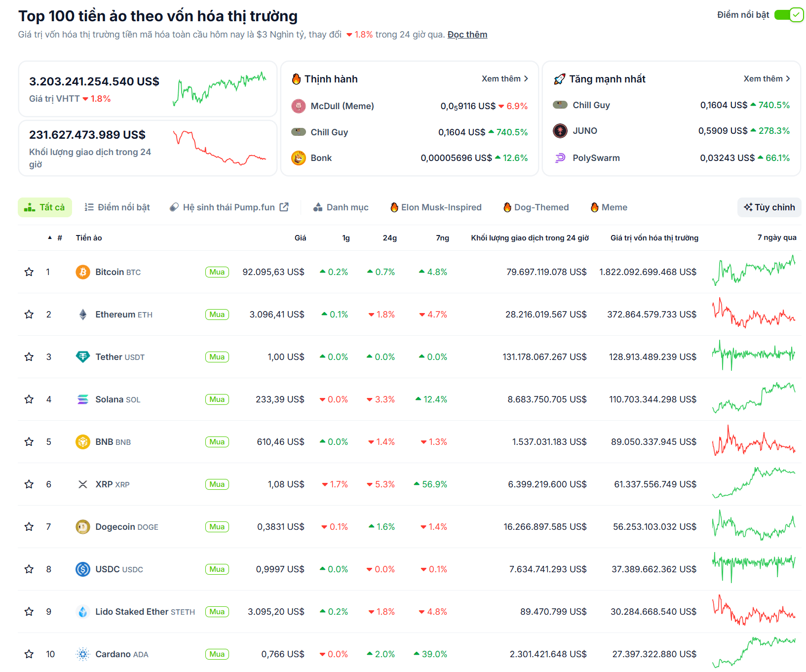Viewport: 806px width, 672px height.
Task: Open 24h volume chart 231.627.473.989 US$
Action: tap(220, 147)
